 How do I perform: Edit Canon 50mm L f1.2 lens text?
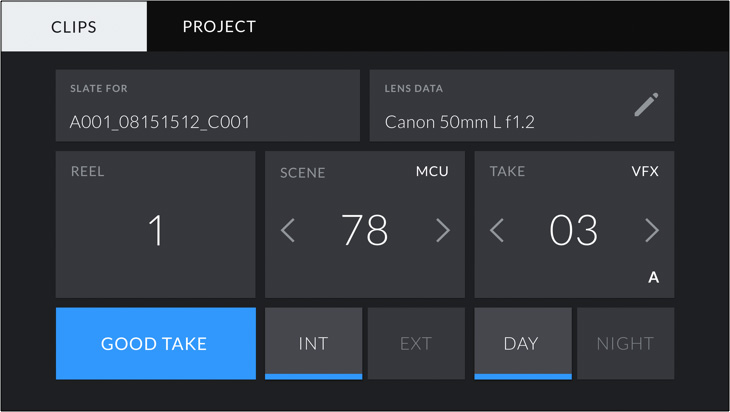460,122
